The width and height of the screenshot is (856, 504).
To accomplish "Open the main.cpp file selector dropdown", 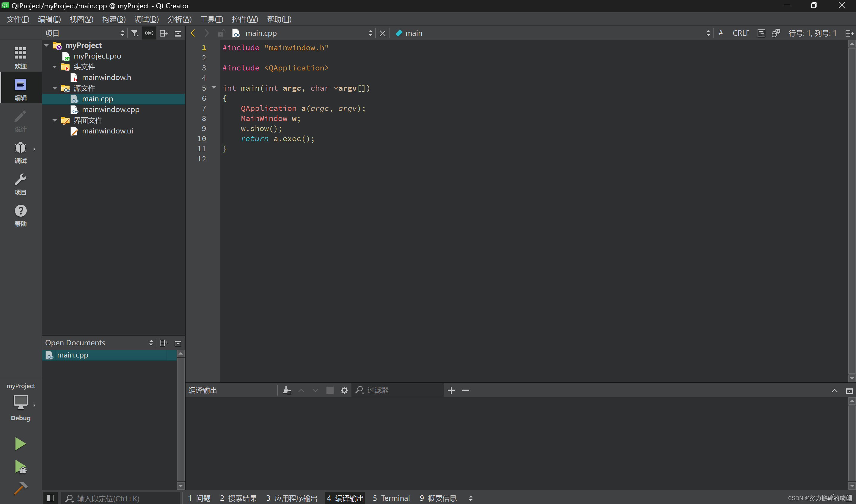I will [x=370, y=33].
